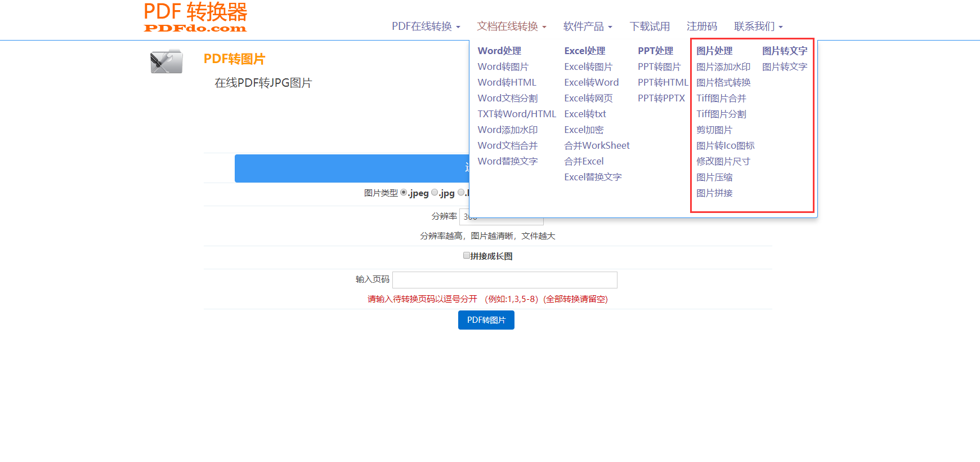Select Excel转txt menu entry
Viewport: 980px width, 462px height.
(585, 114)
